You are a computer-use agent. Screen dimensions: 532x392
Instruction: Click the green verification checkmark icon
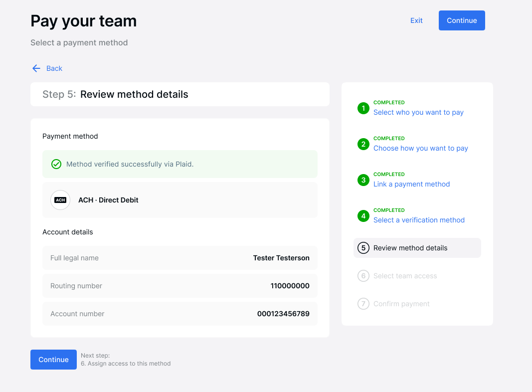[x=56, y=164]
